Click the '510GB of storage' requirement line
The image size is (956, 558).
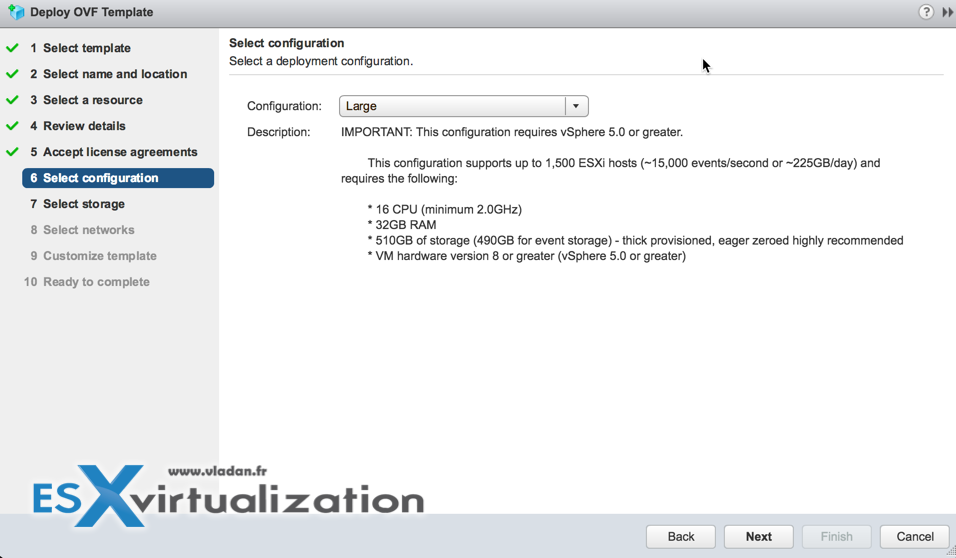click(635, 240)
